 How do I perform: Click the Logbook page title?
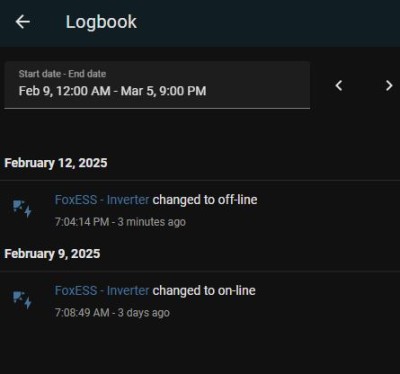[x=101, y=22]
